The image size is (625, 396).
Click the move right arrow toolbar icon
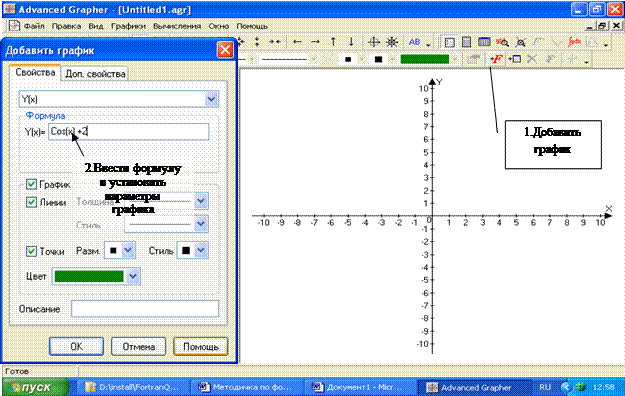click(315, 42)
